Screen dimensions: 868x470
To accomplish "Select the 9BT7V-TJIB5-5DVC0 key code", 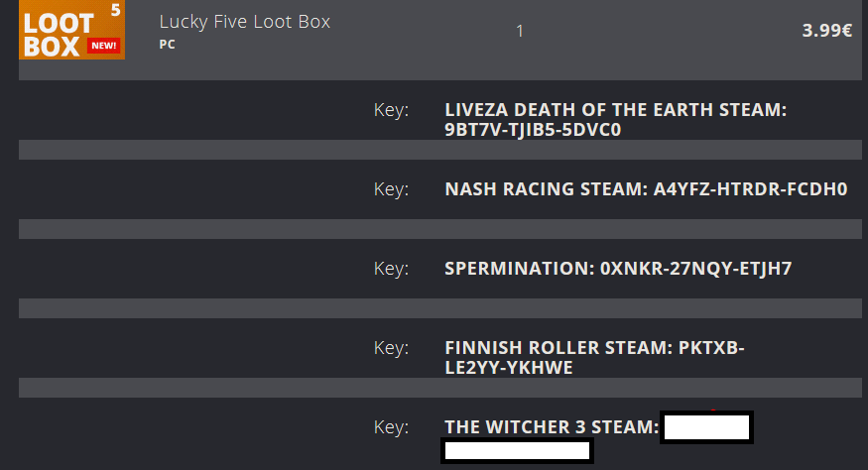I will [x=534, y=130].
